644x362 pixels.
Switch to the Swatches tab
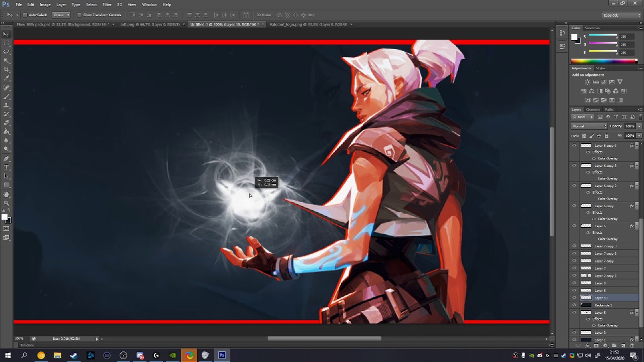[x=592, y=28]
